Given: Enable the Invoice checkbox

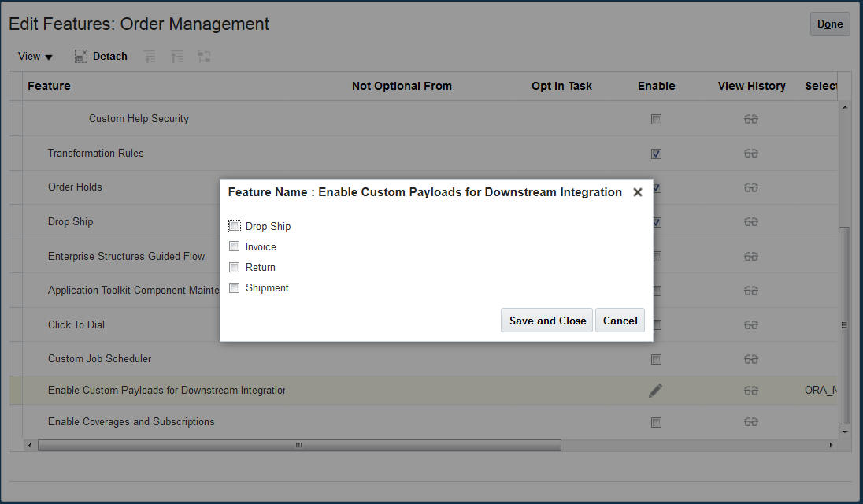Looking at the screenshot, I should click(235, 246).
